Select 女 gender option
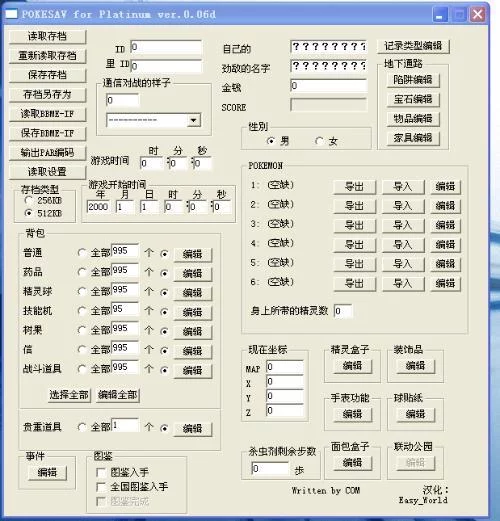The height and width of the screenshot is (521, 500). pyautogui.click(x=319, y=141)
